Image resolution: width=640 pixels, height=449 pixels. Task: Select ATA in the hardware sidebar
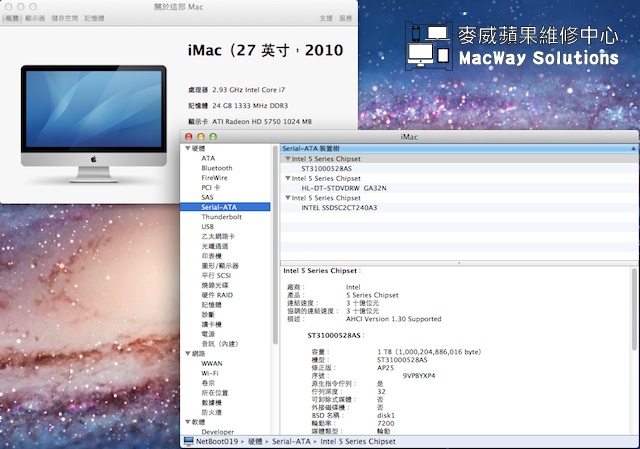208,158
